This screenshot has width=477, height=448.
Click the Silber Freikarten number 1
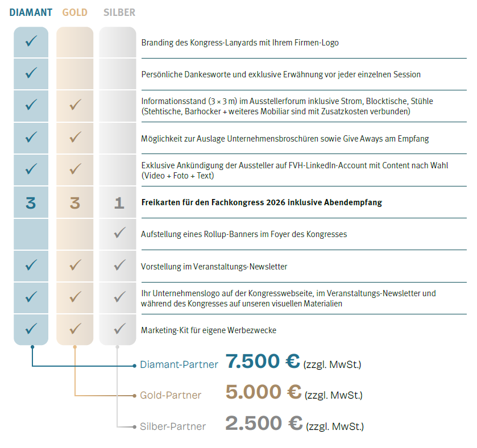[119, 202]
